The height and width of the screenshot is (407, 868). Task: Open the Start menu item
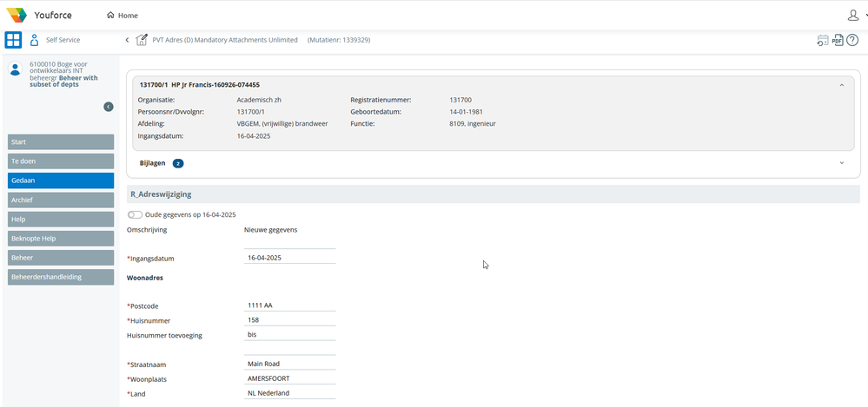[x=61, y=142]
